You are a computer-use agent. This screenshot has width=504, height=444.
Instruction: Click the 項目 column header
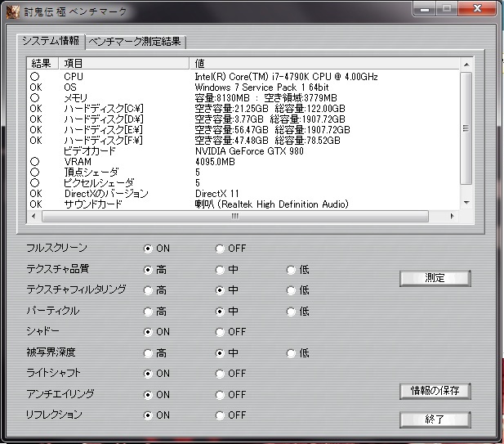123,64
